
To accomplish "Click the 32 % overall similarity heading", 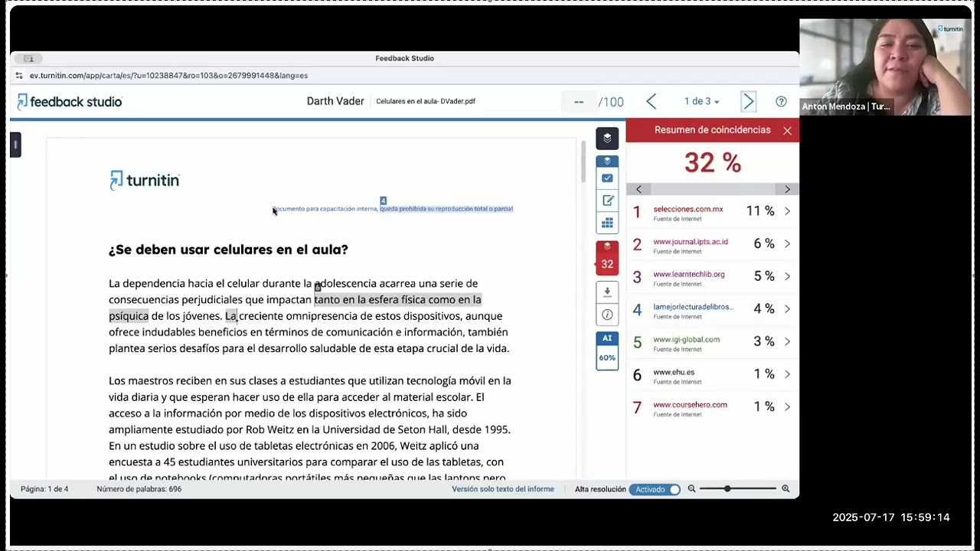I will 713,162.
